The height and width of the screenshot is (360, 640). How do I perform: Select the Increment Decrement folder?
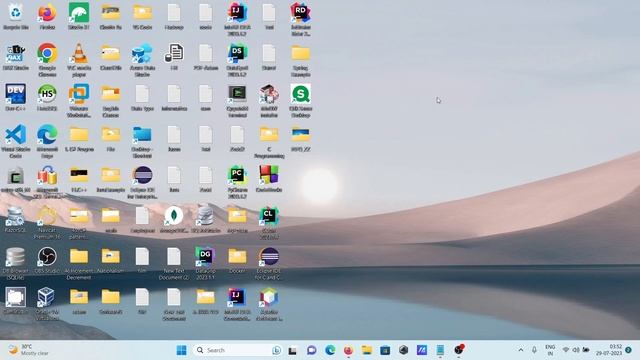[79, 263]
